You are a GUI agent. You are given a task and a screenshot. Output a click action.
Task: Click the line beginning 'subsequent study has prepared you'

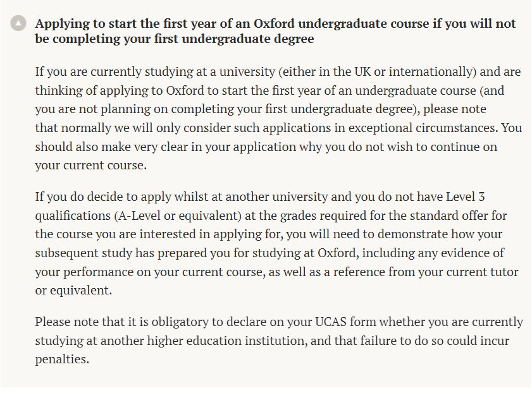(x=269, y=253)
